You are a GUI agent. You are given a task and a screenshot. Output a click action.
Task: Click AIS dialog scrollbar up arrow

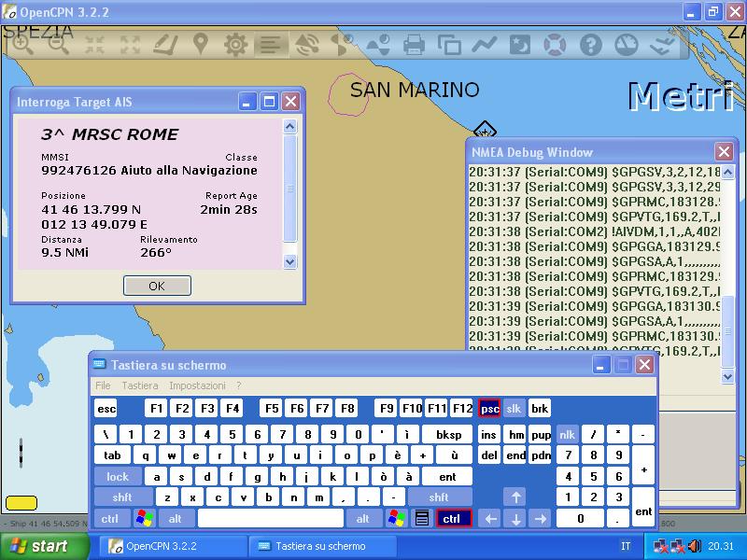(290, 126)
